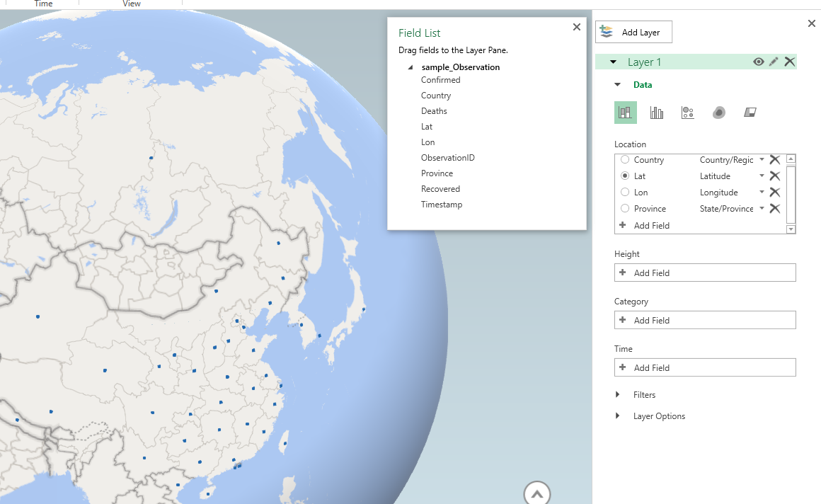Select the Lon radio button
The width and height of the screenshot is (821, 504).
coord(624,193)
